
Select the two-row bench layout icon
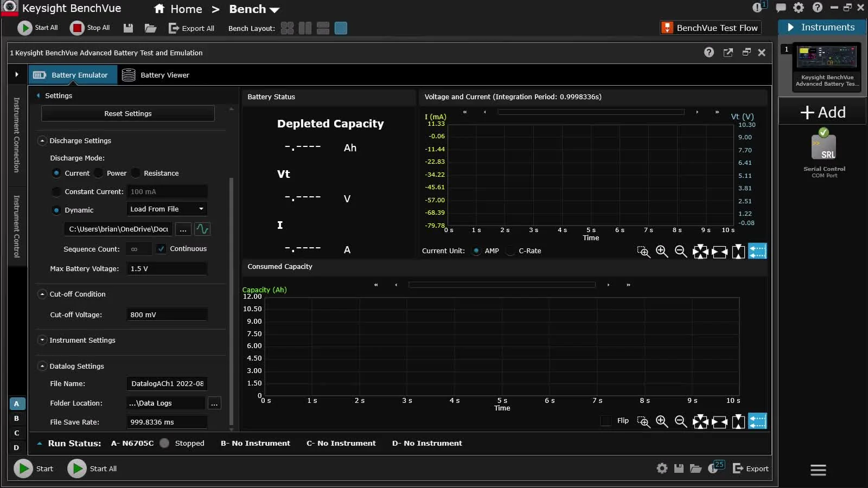click(323, 28)
